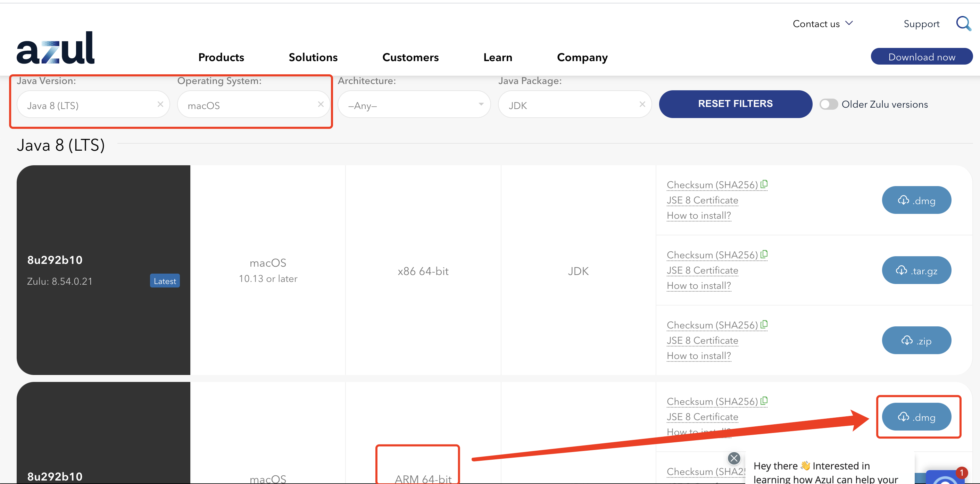The width and height of the screenshot is (980, 484).
Task: Toggle Older Zulu versions switch
Action: click(828, 104)
